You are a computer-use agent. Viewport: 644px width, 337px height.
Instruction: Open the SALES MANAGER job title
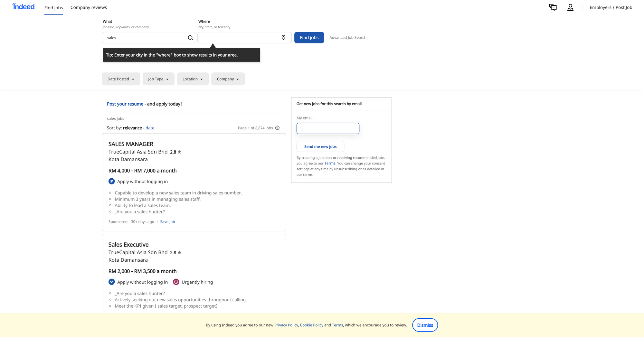point(131,144)
